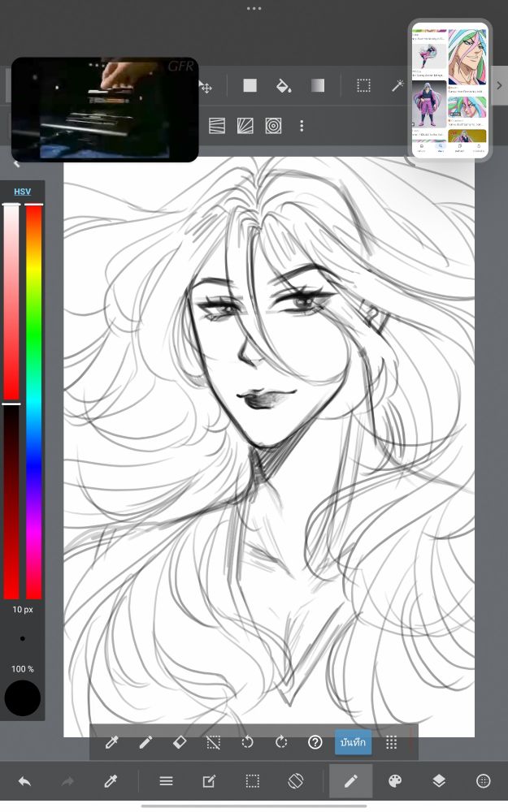Expand top toolbar with right chevron
Viewport: 508px width, 812px height.
point(499,85)
